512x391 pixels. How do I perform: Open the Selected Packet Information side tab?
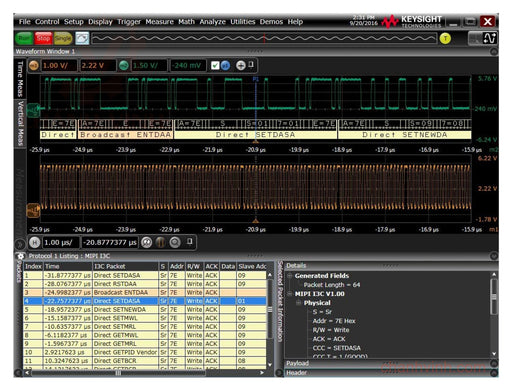(280, 302)
